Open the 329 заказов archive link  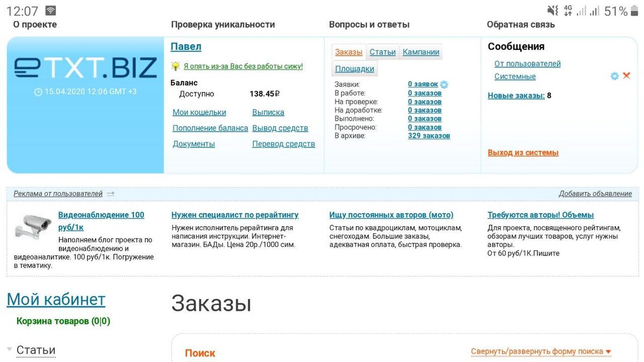[429, 136]
